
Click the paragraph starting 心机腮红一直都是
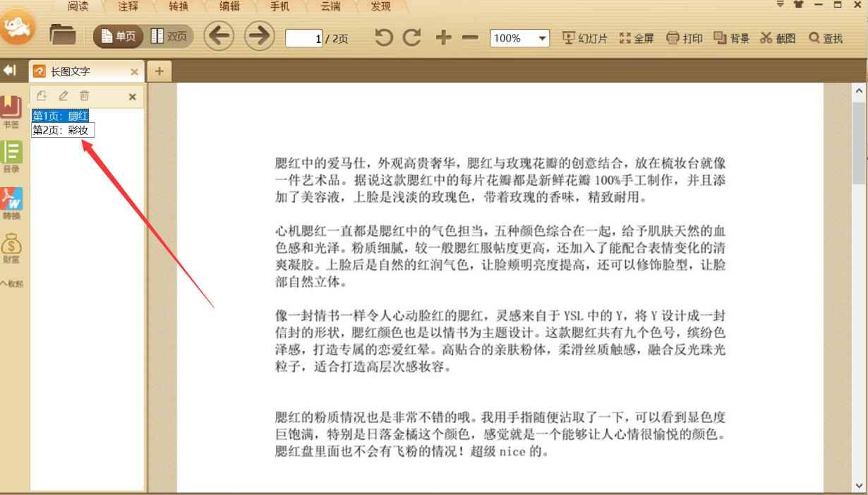[500, 256]
